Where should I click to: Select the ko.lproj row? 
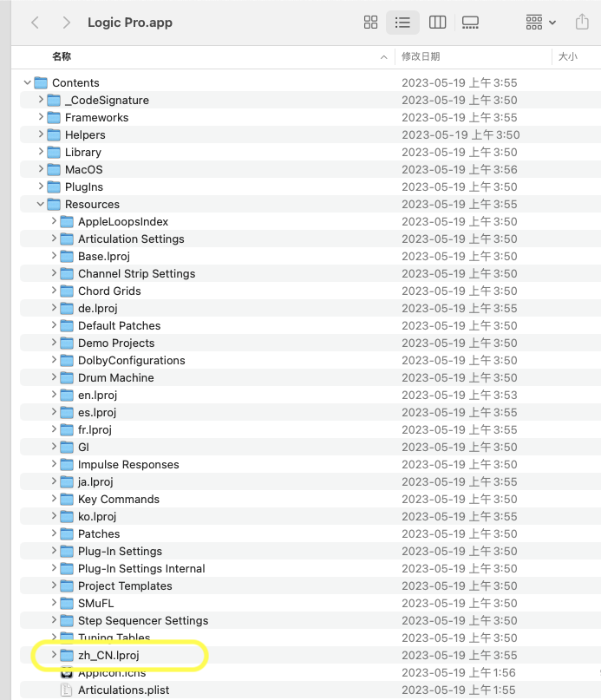point(310,516)
